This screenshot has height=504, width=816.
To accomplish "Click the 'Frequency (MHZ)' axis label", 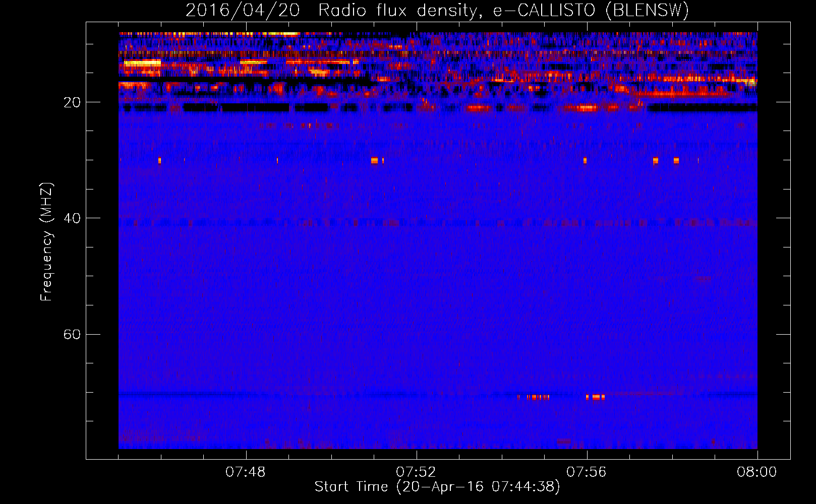I will point(46,242).
